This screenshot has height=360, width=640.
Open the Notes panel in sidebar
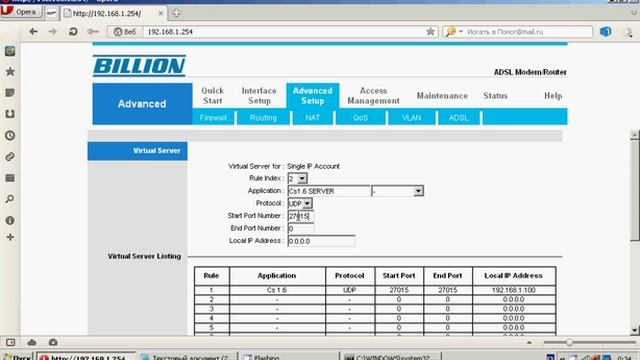10,93
